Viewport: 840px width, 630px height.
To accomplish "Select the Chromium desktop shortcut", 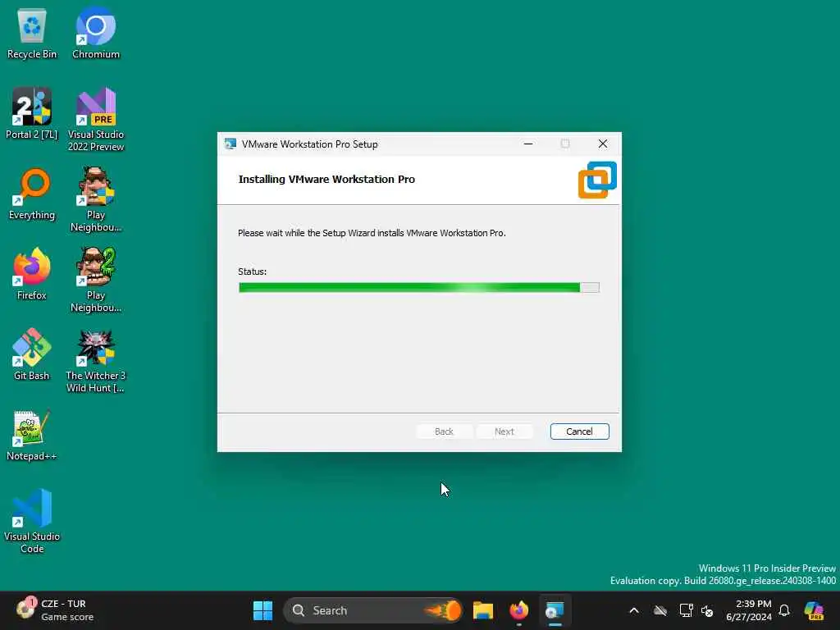I will (x=96, y=33).
